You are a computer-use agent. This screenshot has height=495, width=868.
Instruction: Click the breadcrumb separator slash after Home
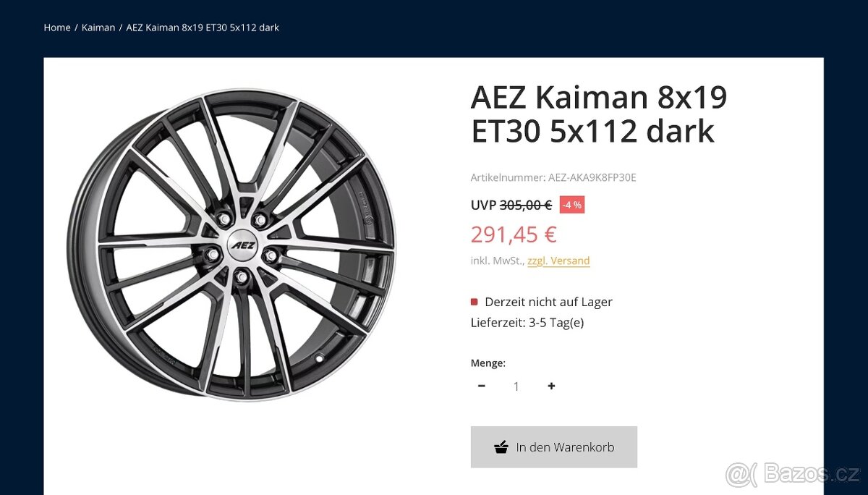[x=75, y=27]
